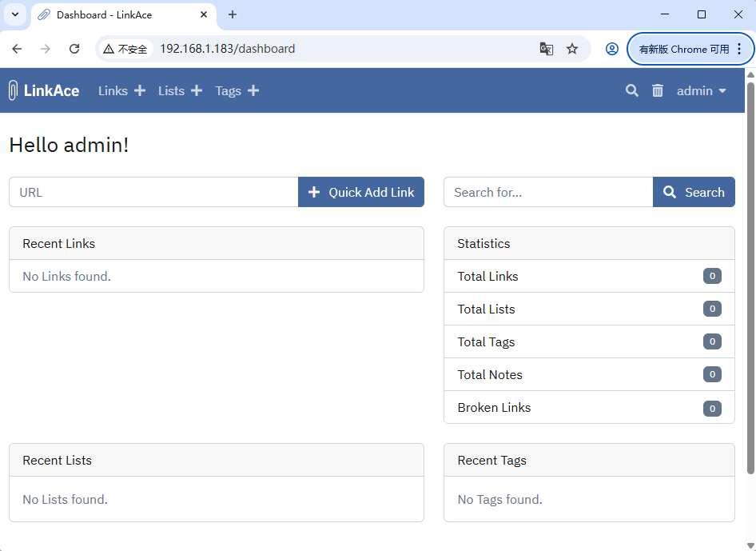756x551 pixels.
Task: Click the blue Search button
Action: tap(694, 192)
